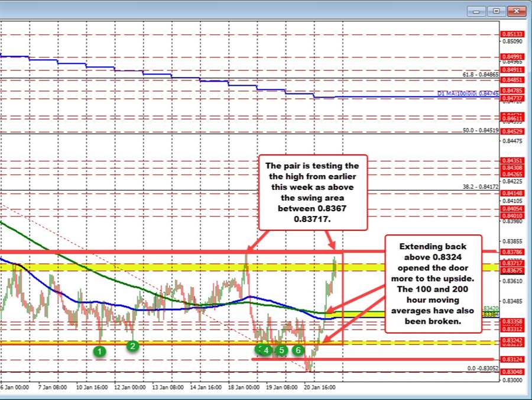This screenshot has height=400, width=532.
Task: Click green circle marker number 6
Action: click(x=299, y=350)
